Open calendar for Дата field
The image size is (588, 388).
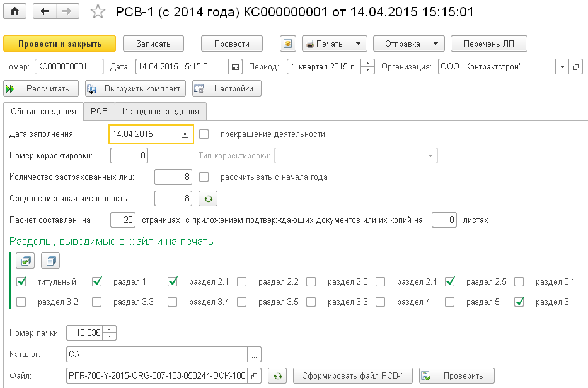pos(235,67)
